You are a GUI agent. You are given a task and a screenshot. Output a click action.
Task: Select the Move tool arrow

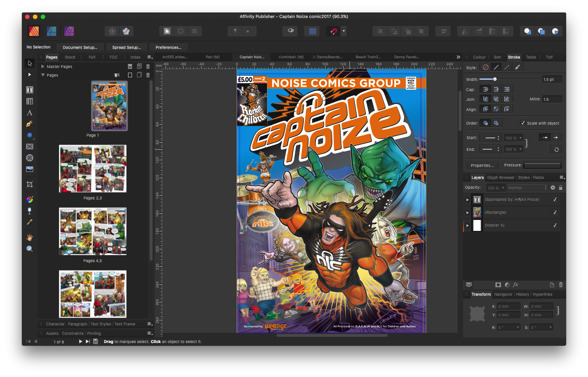[x=30, y=63]
